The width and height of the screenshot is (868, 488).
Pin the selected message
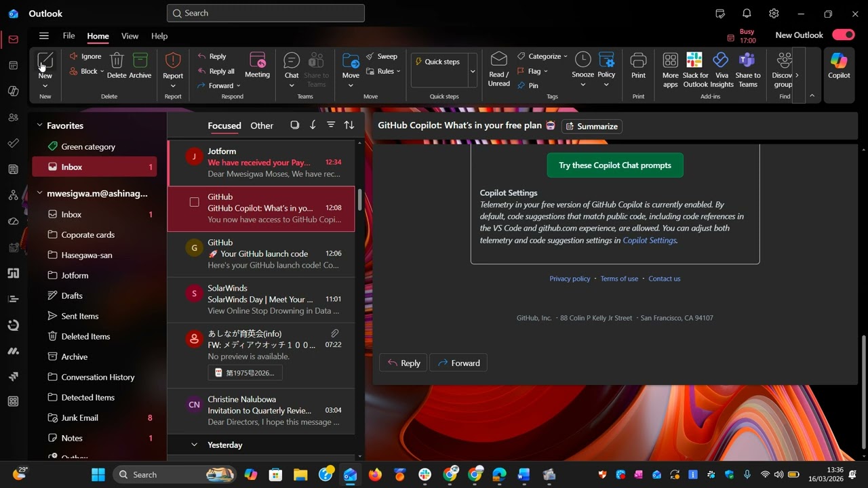click(528, 85)
